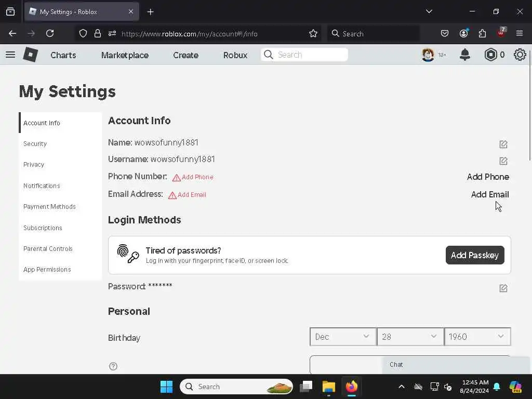
Task: Click the Roblox logo home icon
Action: 30,55
